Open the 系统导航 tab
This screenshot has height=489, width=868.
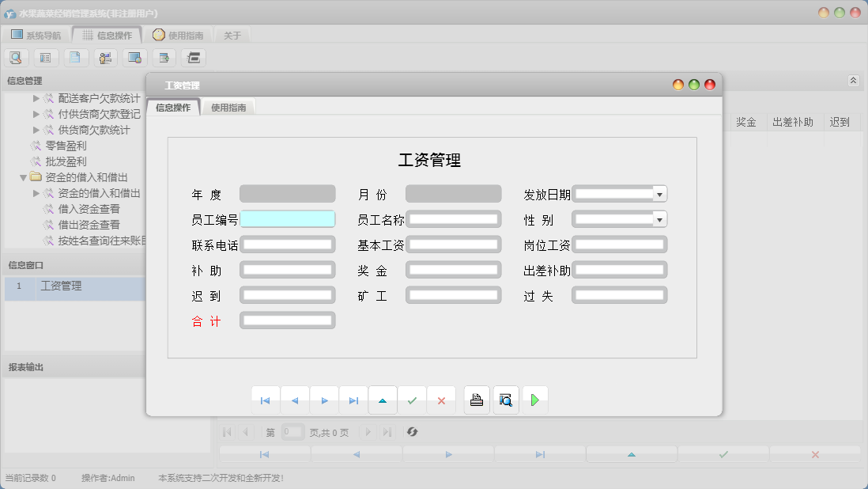coord(37,34)
